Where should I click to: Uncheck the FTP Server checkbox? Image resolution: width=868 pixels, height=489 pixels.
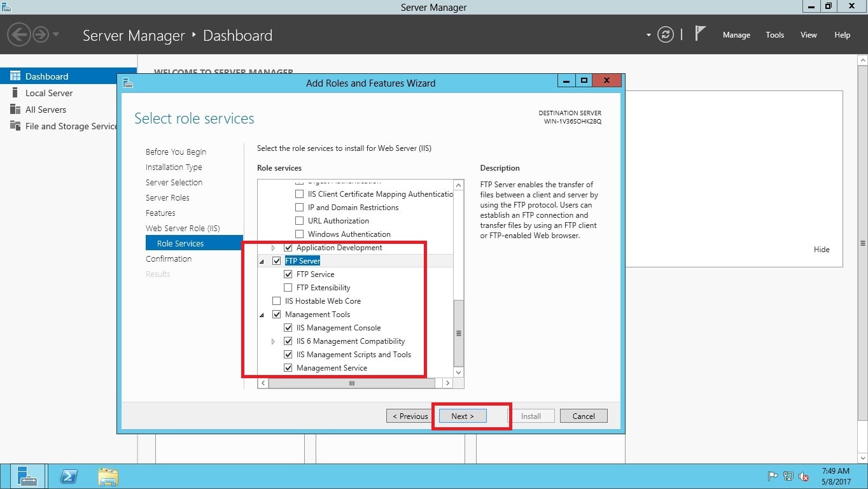(x=277, y=261)
